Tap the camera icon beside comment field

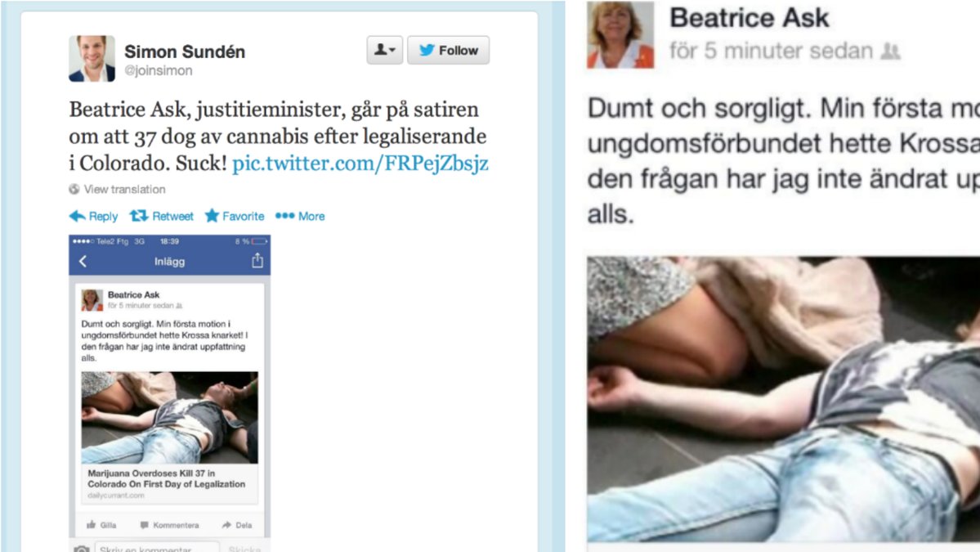click(81, 549)
